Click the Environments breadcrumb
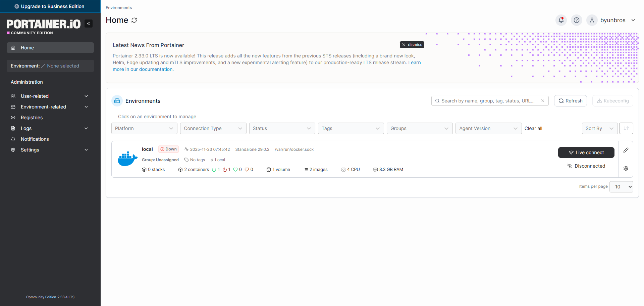644x306 pixels. 119,8
